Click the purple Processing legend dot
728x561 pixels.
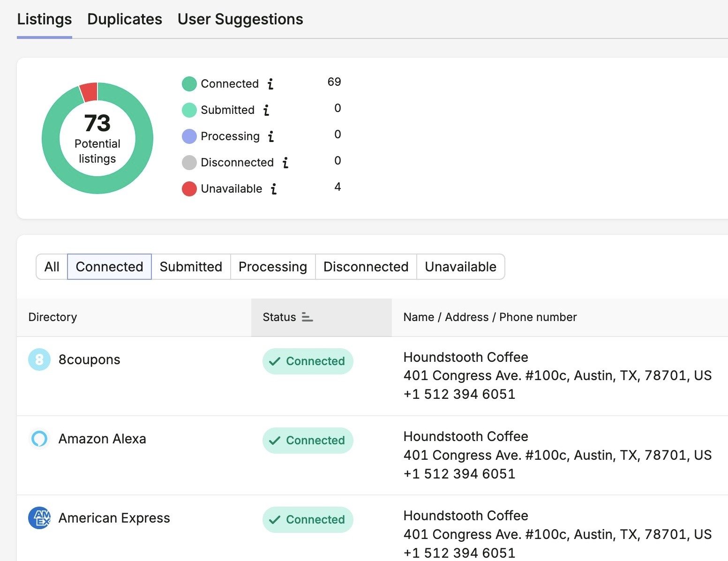(189, 136)
